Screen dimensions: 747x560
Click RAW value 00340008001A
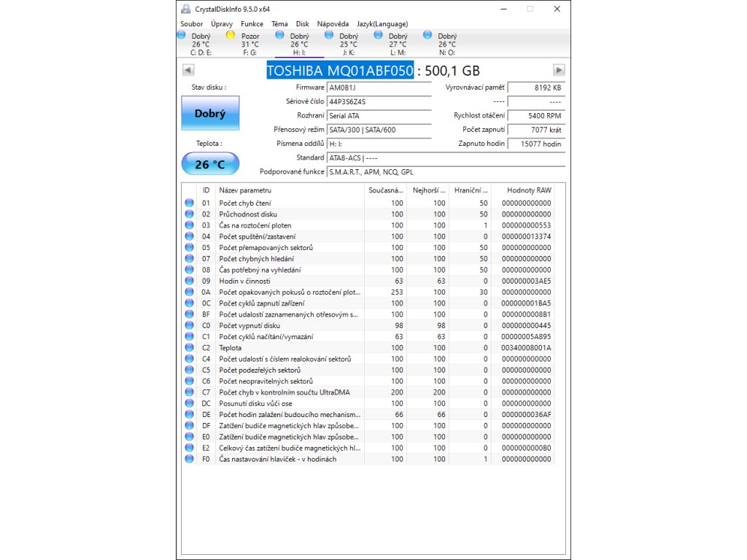click(x=526, y=348)
